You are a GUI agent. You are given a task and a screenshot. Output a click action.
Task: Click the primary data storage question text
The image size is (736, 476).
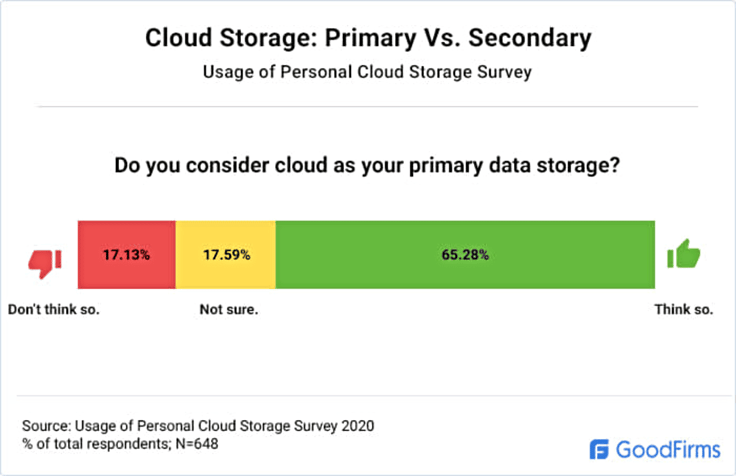coord(367,163)
